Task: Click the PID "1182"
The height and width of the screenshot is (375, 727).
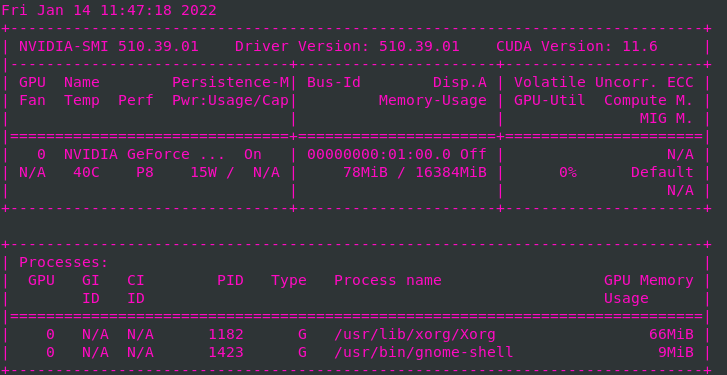Action: [226, 334]
